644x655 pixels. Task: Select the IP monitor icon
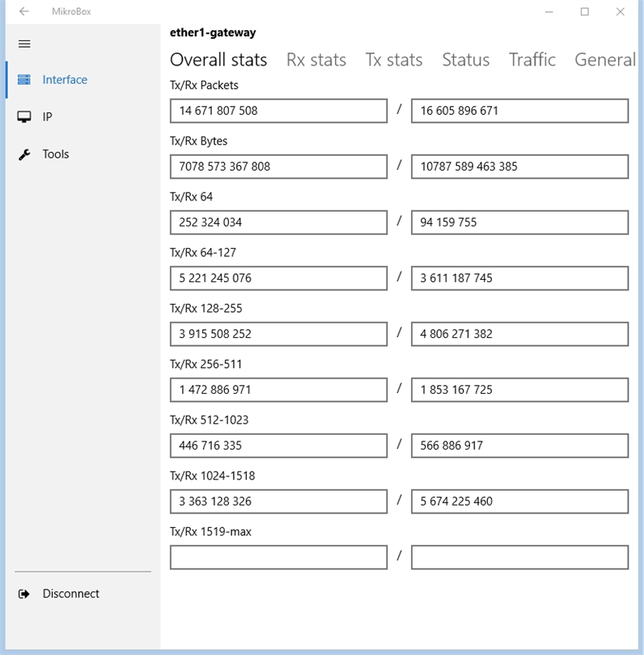coord(24,117)
